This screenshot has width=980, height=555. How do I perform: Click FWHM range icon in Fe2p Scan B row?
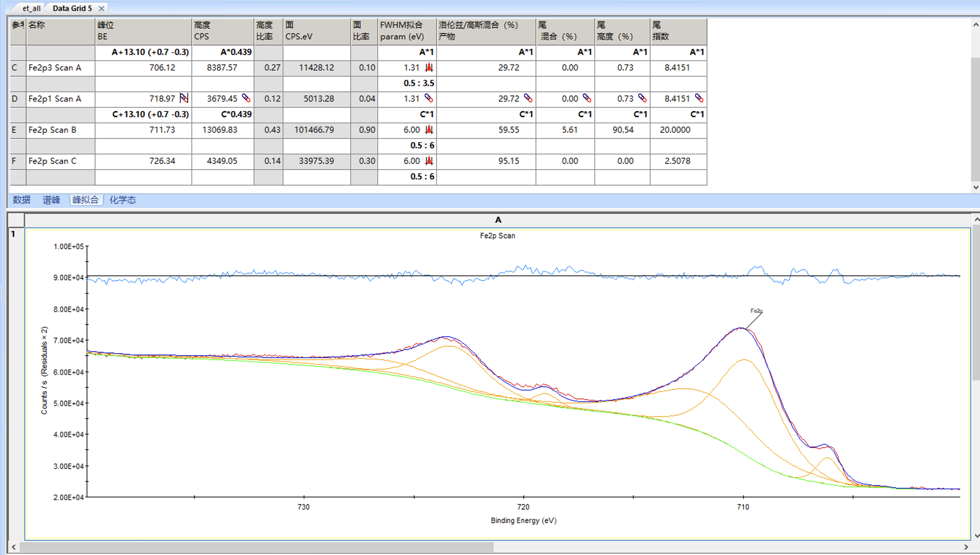(x=429, y=130)
